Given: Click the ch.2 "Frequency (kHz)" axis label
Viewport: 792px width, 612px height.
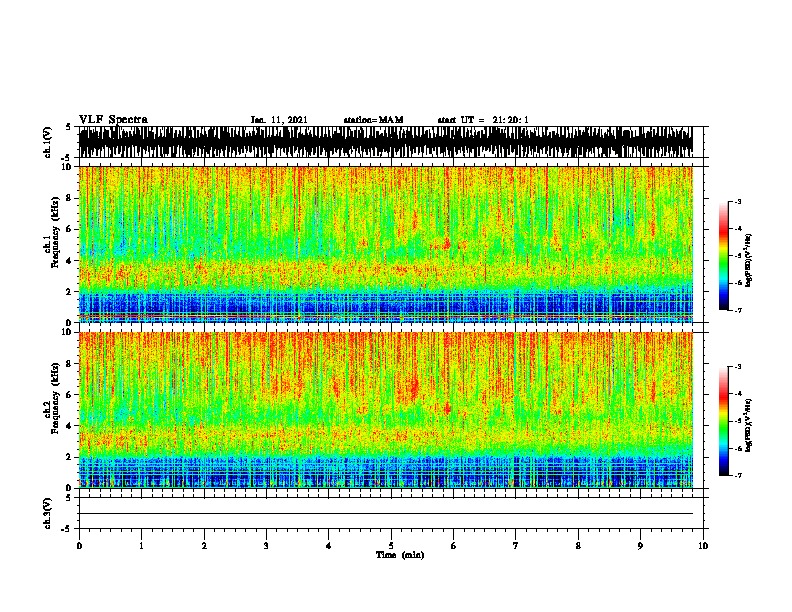Looking at the screenshot, I should [55, 398].
